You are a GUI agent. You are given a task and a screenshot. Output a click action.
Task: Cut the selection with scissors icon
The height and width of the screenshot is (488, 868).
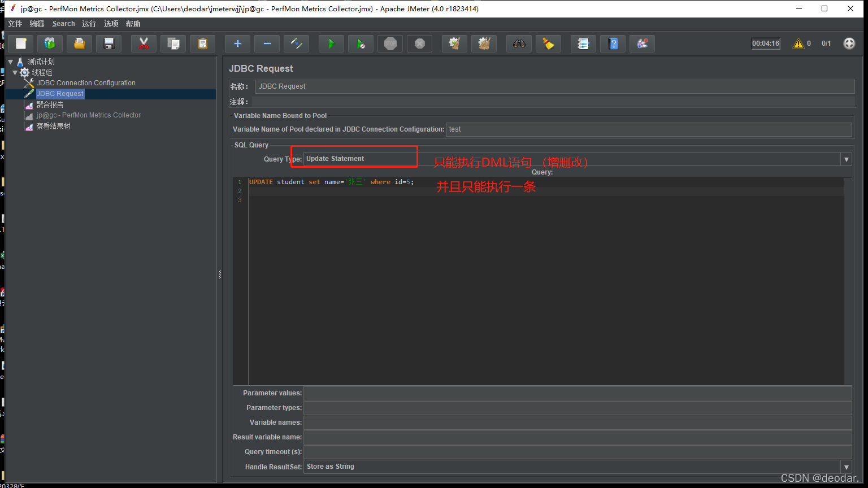tap(144, 43)
